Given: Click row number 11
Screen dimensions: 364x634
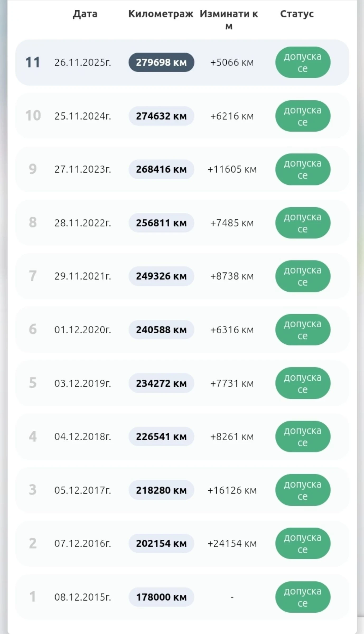Looking at the screenshot, I should click(x=33, y=62).
